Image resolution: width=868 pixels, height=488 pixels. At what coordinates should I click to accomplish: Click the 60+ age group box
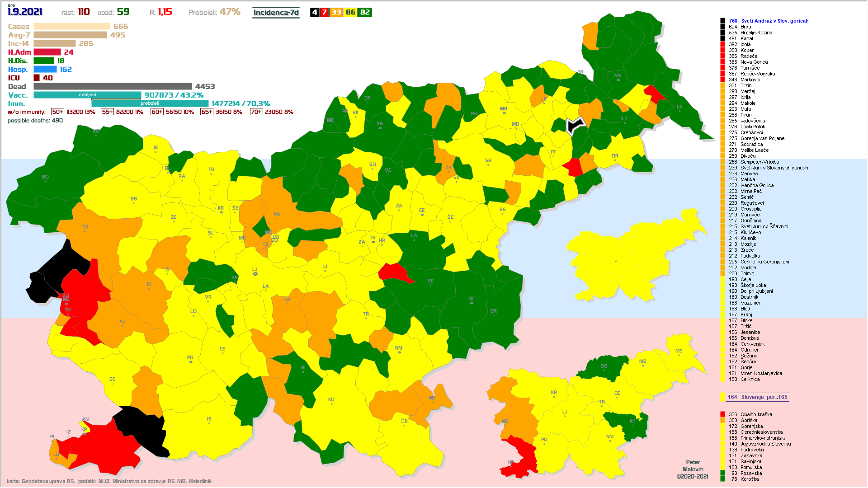[157, 112]
